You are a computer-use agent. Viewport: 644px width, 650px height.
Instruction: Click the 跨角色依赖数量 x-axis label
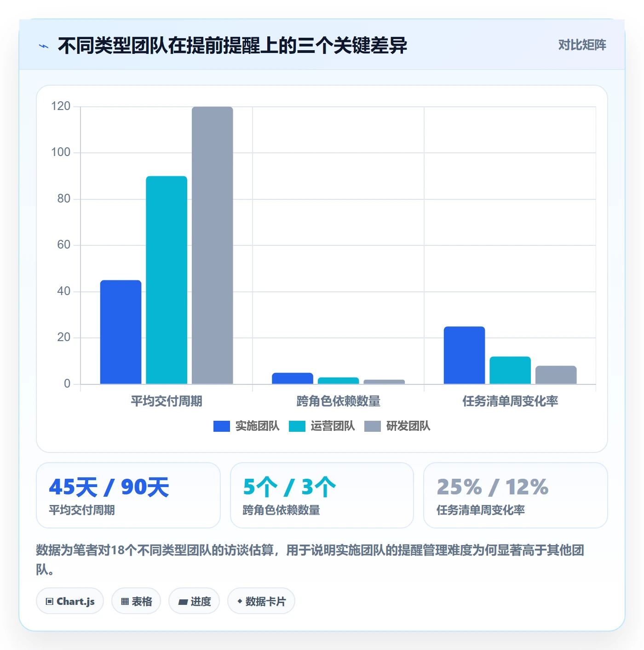point(339,401)
